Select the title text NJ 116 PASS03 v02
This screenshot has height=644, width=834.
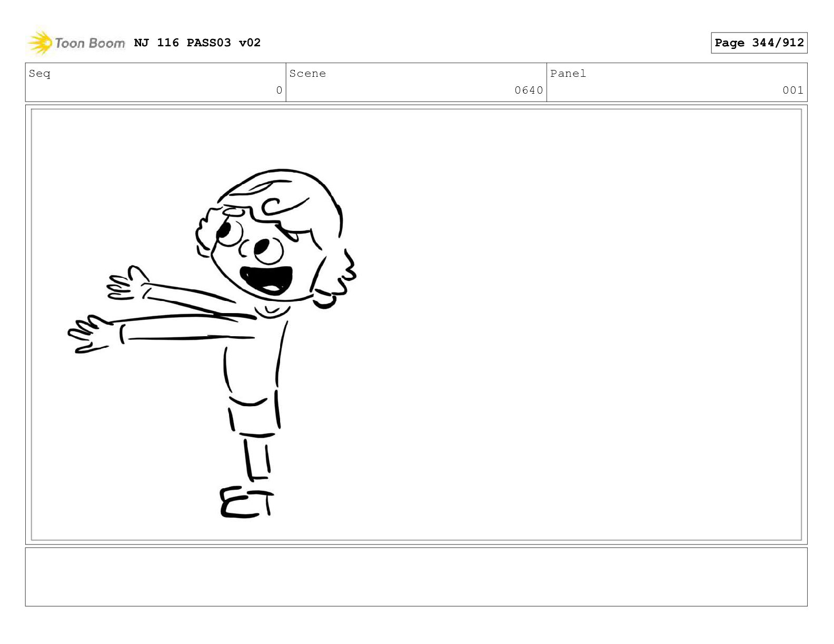tap(197, 43)
